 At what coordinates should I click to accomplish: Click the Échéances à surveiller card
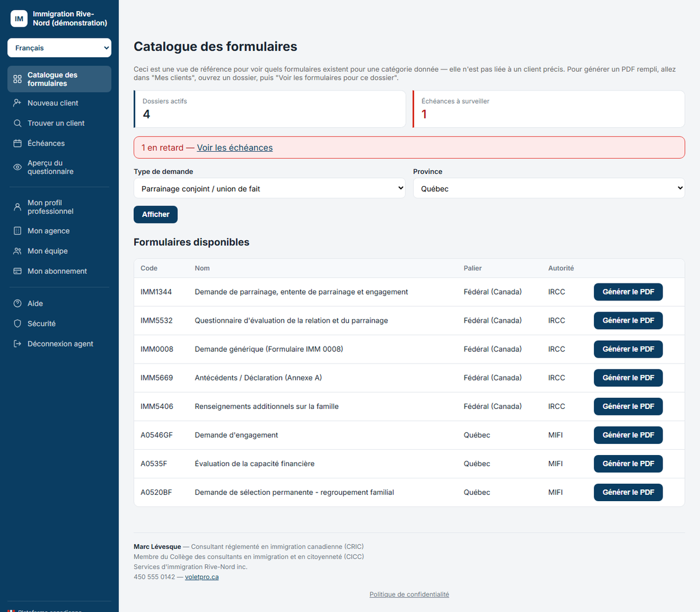(x=549, y=109)
